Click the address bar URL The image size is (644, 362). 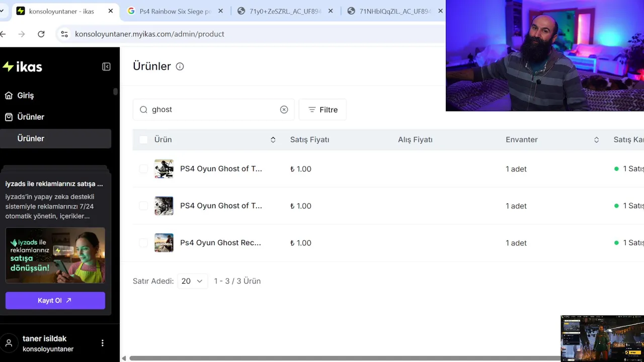(x=149, y=34)
